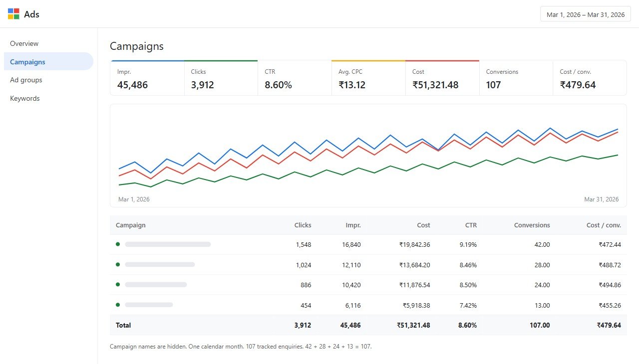Click the ₹19,842.36 cost cell
Image resolution: width=639 pixels, height=364 pixels.
click(414, 245)
